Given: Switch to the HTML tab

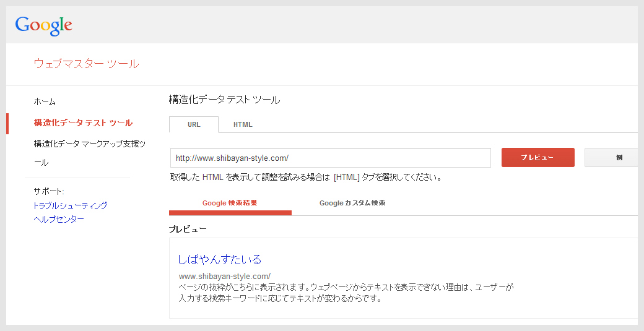Looking at the screenshot, I should pyautogui.click(x=243, y=124).
